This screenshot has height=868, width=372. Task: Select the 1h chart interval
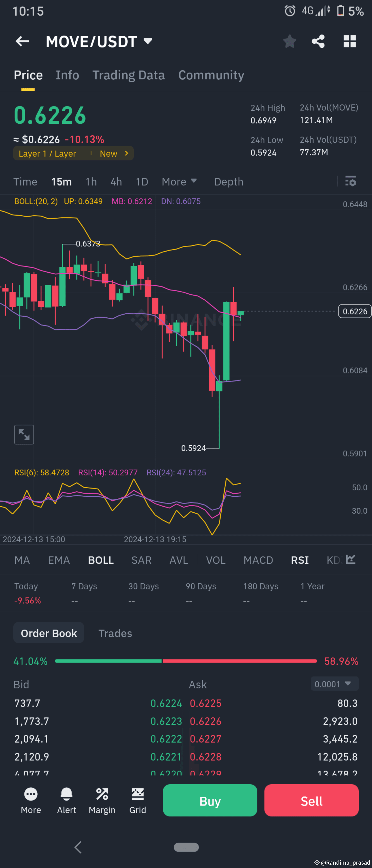coord(91,182)
